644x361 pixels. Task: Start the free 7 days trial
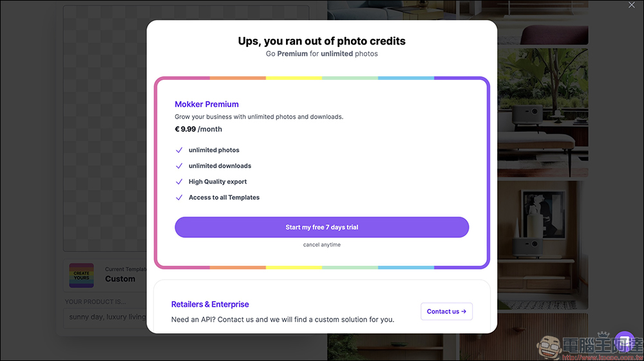click(321, 227)
